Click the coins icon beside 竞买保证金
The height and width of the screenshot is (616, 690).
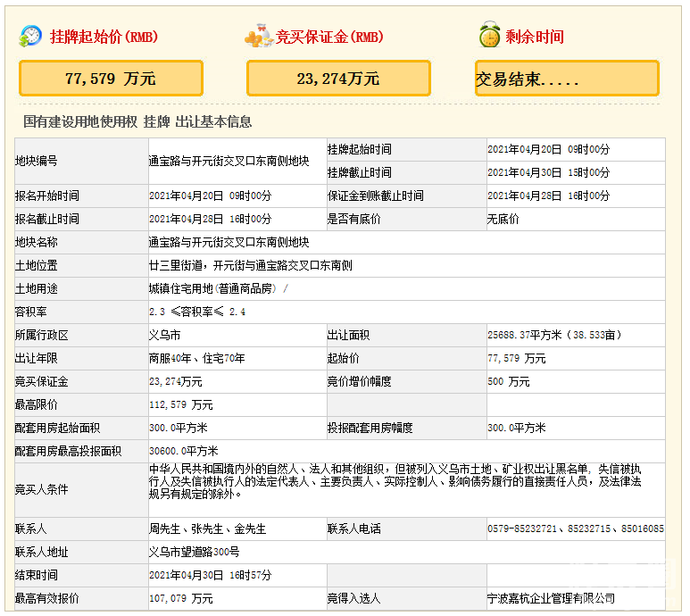click(x=258, y=37)
